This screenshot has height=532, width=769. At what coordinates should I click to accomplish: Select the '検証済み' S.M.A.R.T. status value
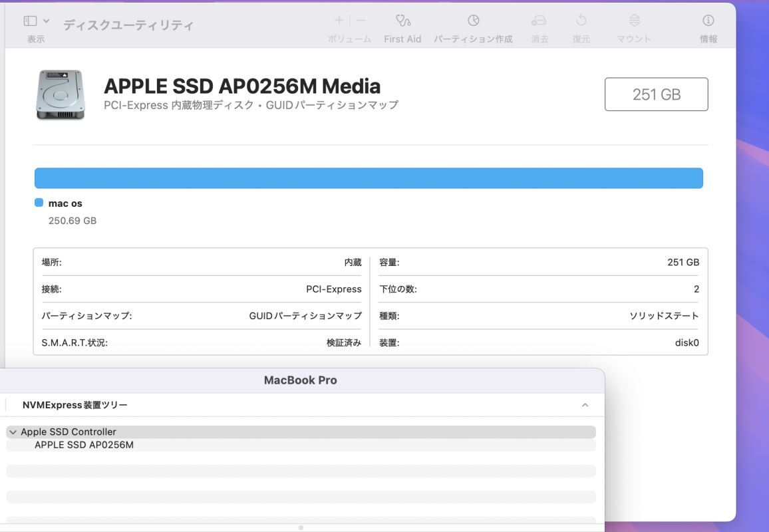344,342
